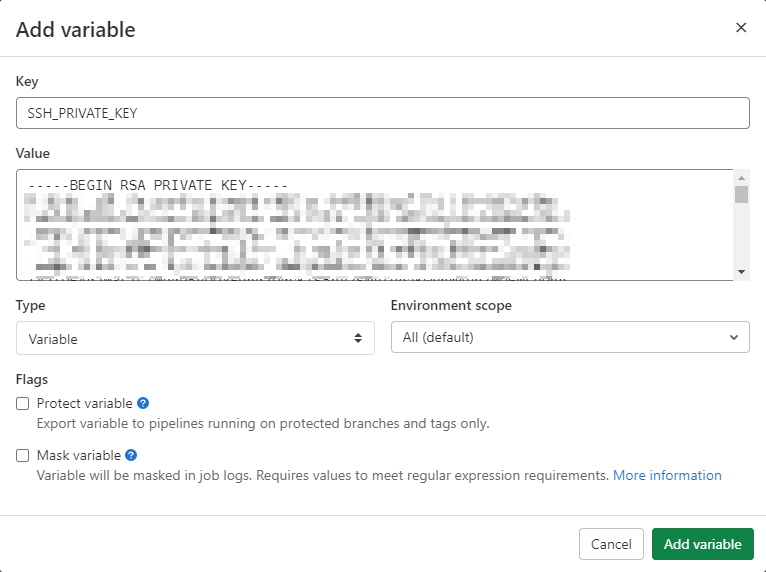
Task: Click the up-down arrows in Type select
Action: pyautogui.click(x=358, y=338)
